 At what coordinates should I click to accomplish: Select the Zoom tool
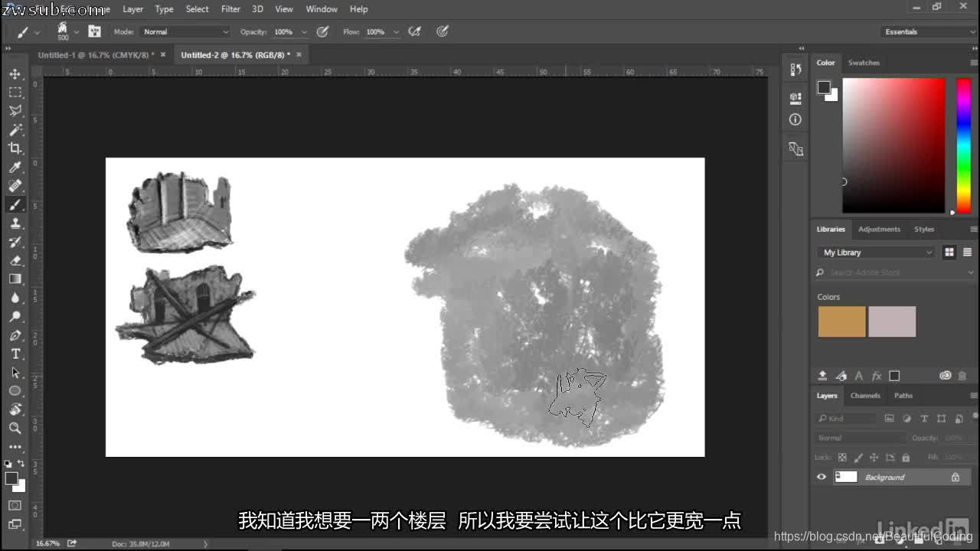tap(15, 428)
